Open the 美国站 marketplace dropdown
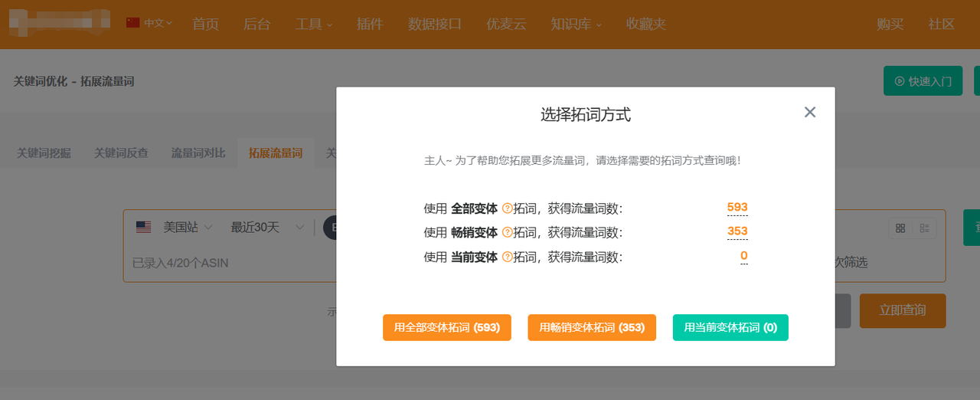Image resolution: width=980 pixels, height=400 pixels. tap(188, 227)
